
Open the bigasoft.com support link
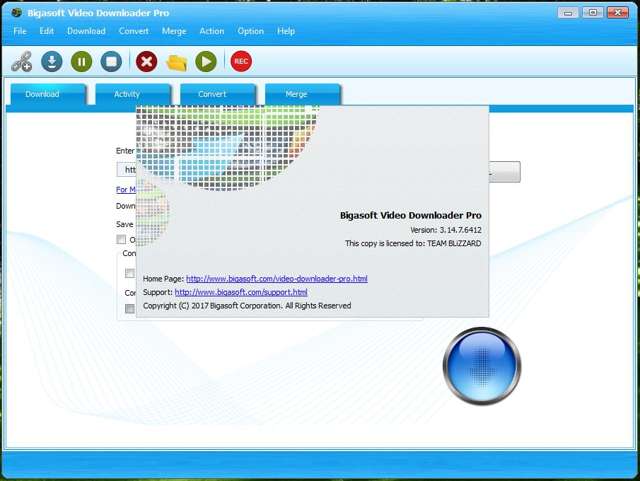241,292
